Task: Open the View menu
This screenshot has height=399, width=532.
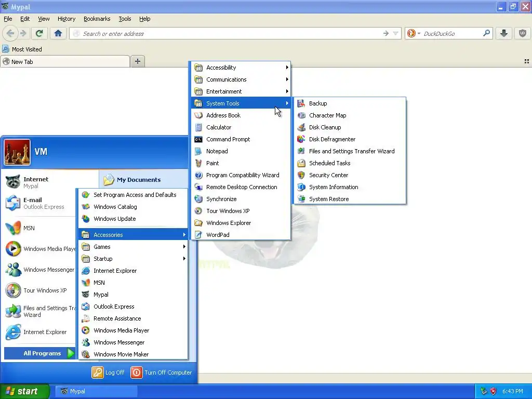Action: (x=44, y=19)
